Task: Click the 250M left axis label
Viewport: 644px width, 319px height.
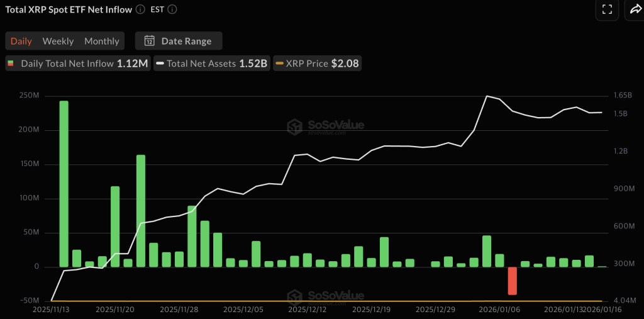Action: (x=28, y=96)
